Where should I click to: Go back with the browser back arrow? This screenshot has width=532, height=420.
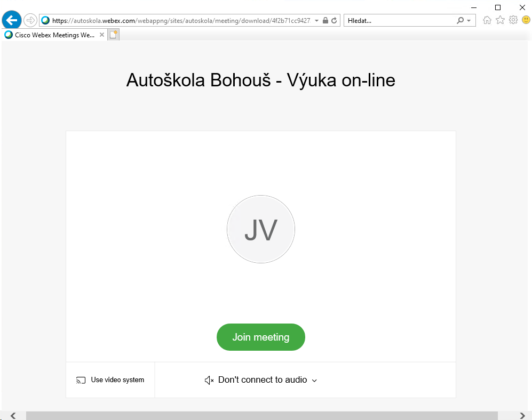[12, 20]
